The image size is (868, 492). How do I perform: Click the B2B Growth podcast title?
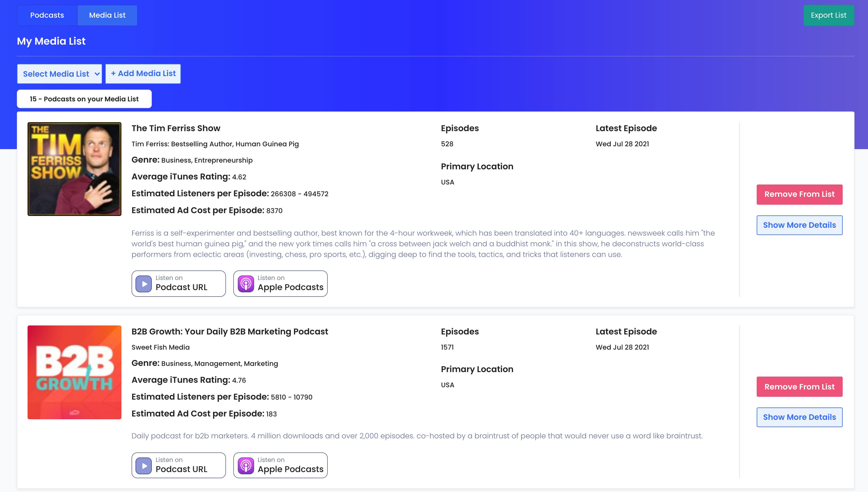tap(230, 331)
